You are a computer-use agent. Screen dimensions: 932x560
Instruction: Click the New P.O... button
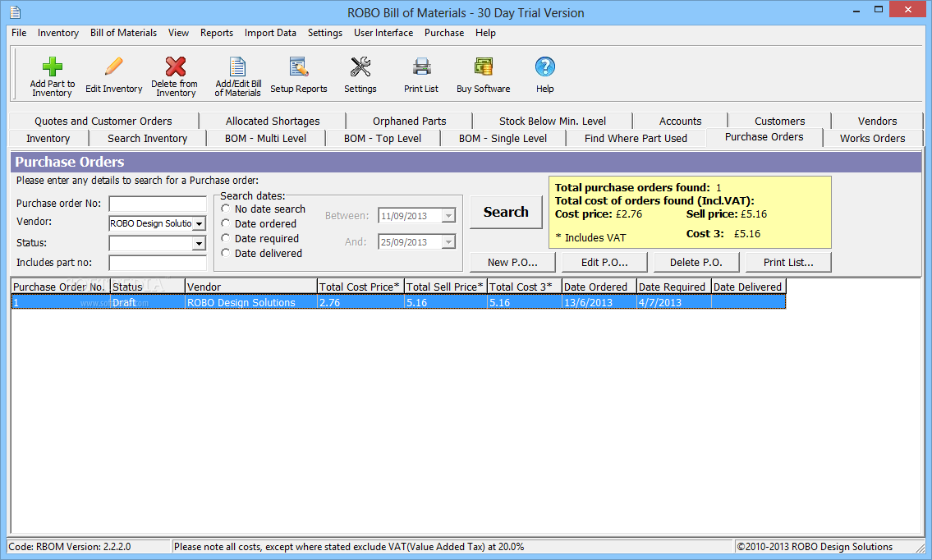[512, 262]
